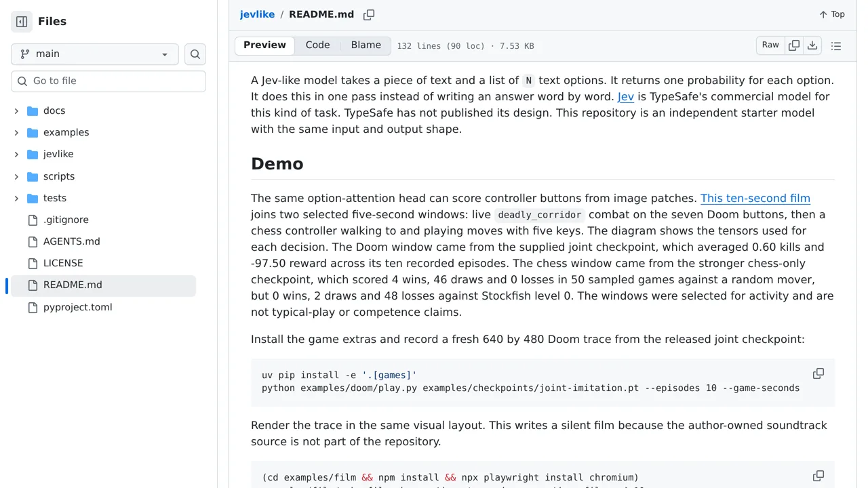
Task: Follow the Jev hyperlink
Action: 626,96
